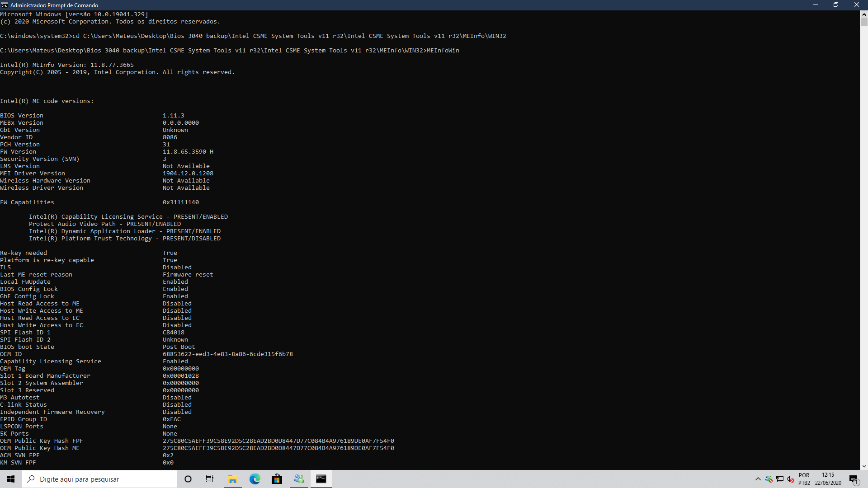The width and height of the screenshot is (868, 488).
Task: Open Microsoft Store from the taskbar
Action: [x=277, y=479]
